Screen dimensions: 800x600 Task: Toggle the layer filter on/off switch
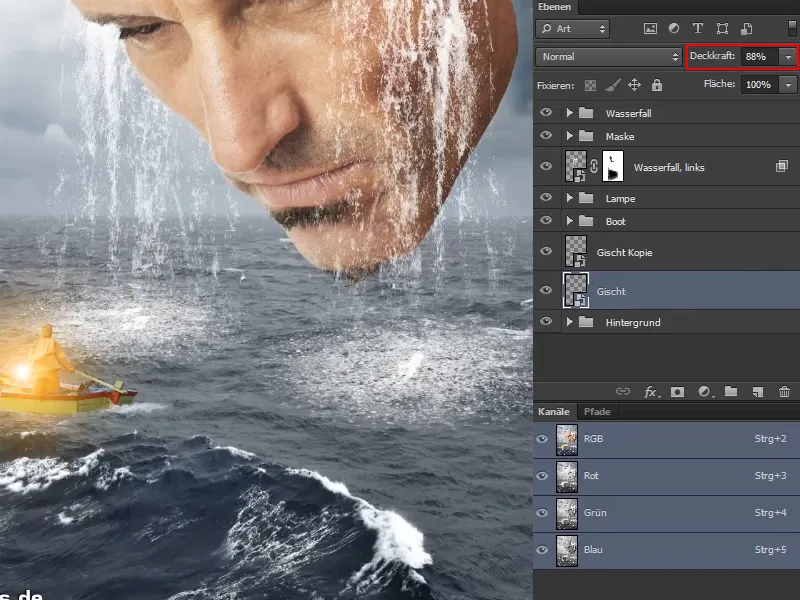coord(792,29)
